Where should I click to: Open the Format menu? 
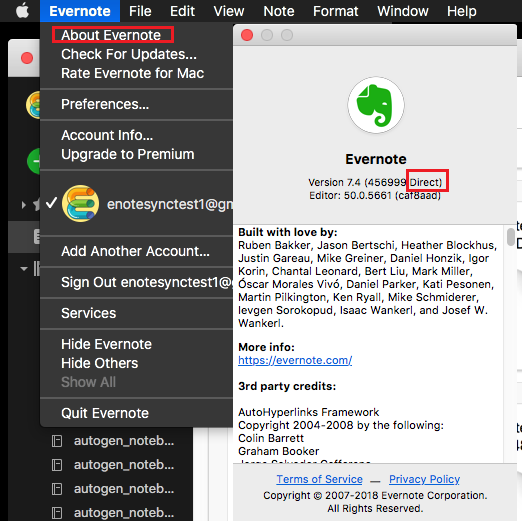pyautogui.click(x=335, y=11)
